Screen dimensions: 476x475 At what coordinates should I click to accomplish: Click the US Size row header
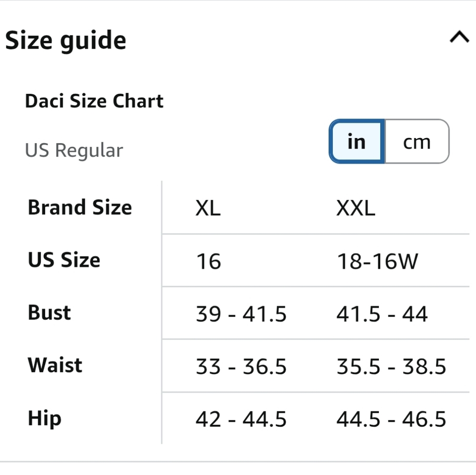(x=64, y=260)
